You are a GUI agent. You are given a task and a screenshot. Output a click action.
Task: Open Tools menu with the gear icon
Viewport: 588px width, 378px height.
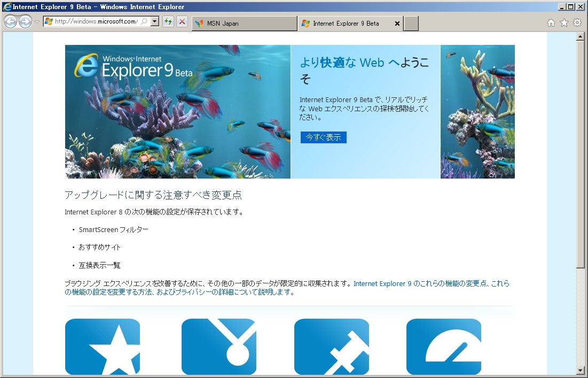[x=577, y=23]
